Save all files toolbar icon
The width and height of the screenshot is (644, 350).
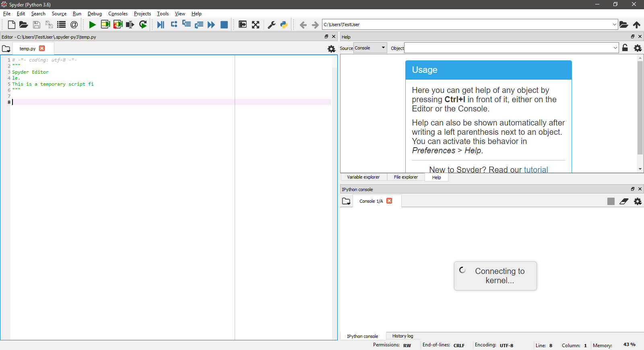click(49, 25)
